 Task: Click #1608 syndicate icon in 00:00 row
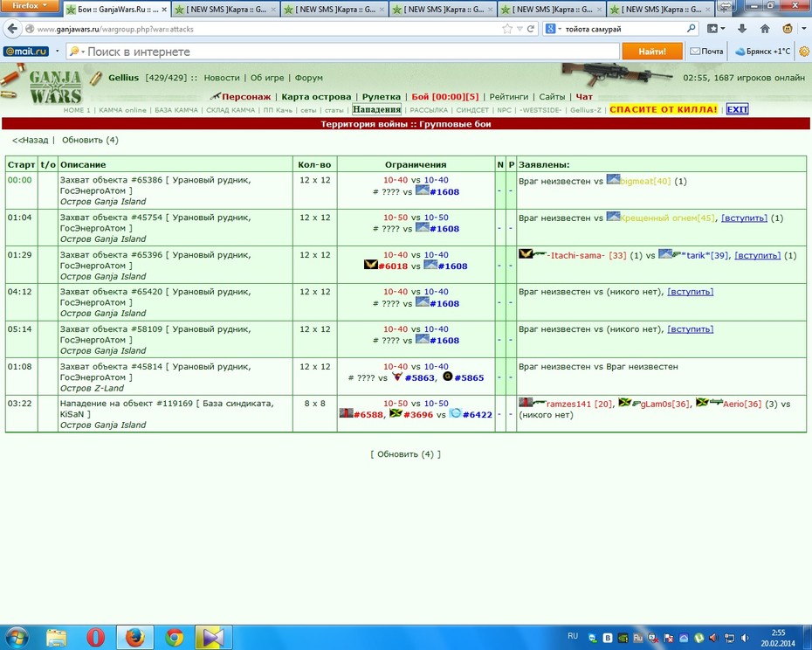[x=422, y=190]
